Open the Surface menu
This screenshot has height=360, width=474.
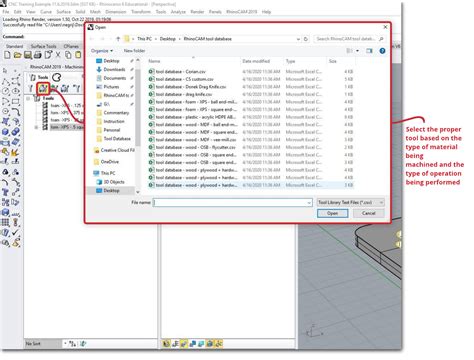coord(63,12)
